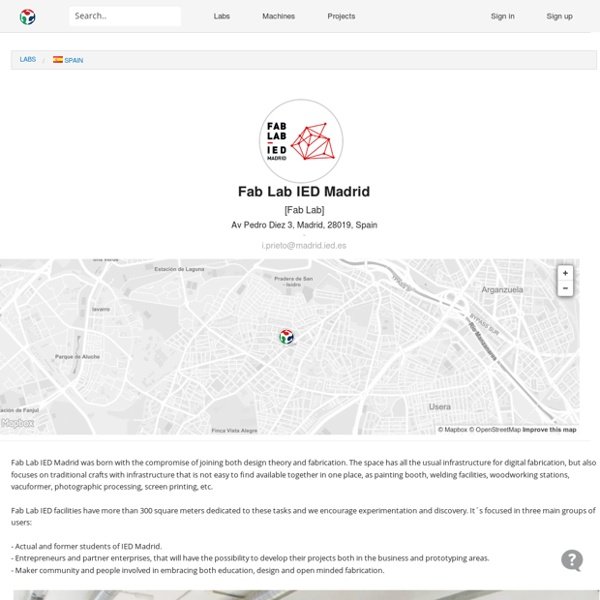This screenshot has width=600, height=600.
Task: Open the Projects menu item
Action: coord(341,16)
